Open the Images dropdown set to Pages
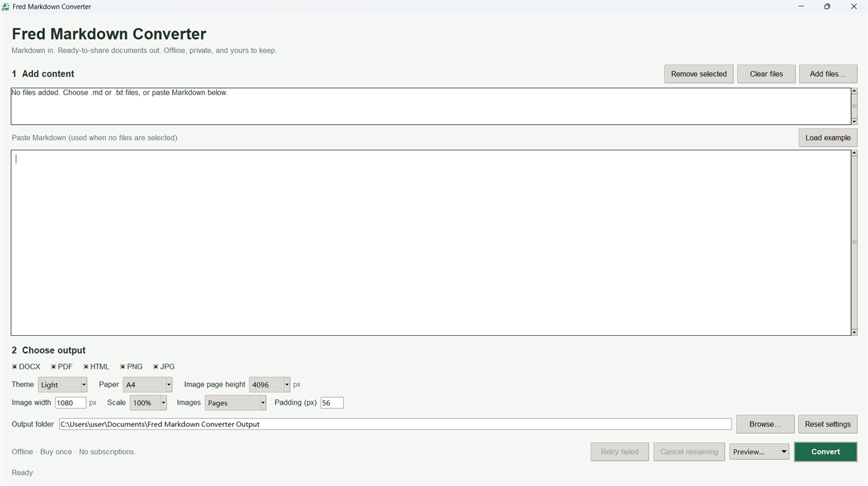 pyautogui.click(x=236, y=403)
